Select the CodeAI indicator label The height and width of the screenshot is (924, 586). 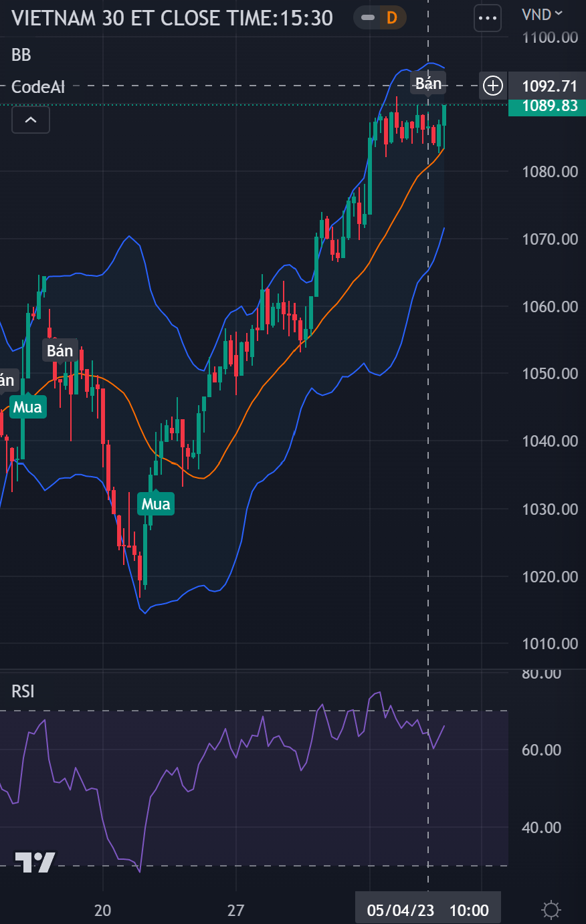38,87
